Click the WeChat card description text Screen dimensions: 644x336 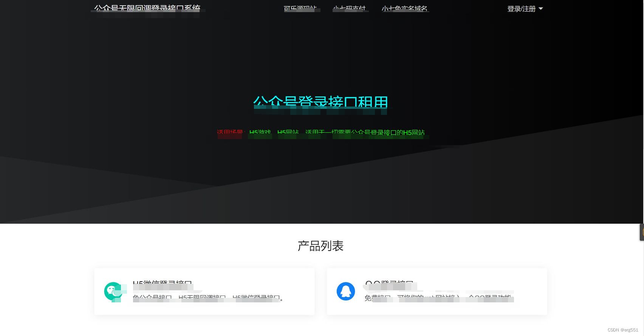tap(208, 298)
